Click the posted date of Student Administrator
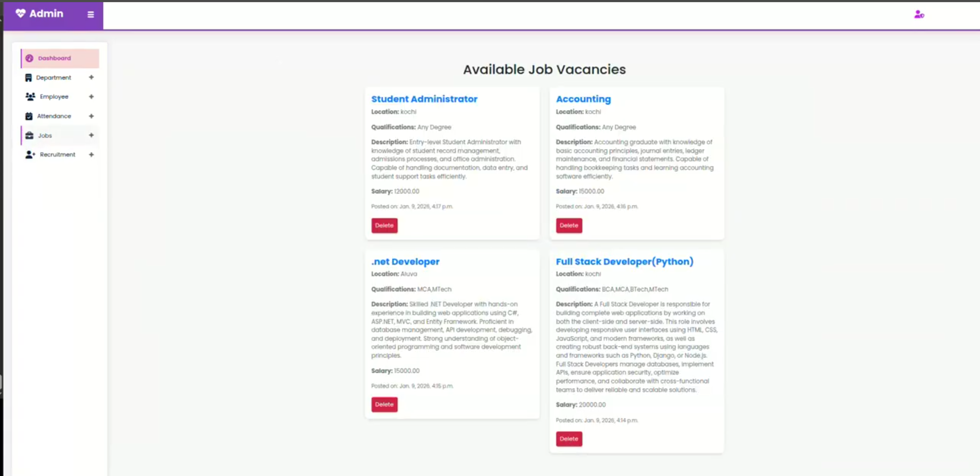980x476 pixels. pos(412,206)
